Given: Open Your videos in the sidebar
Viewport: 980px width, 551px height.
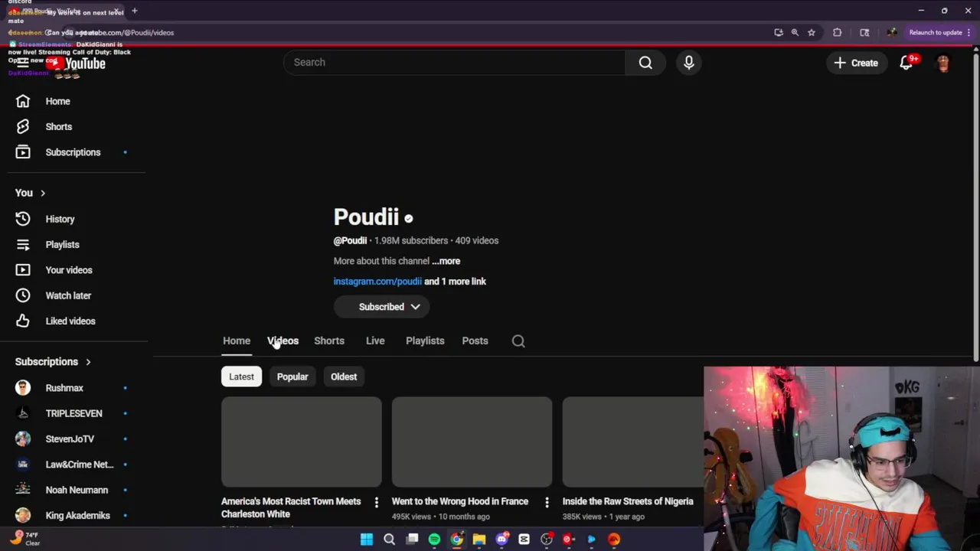Looking at the screenshot, I should point(70,270).
